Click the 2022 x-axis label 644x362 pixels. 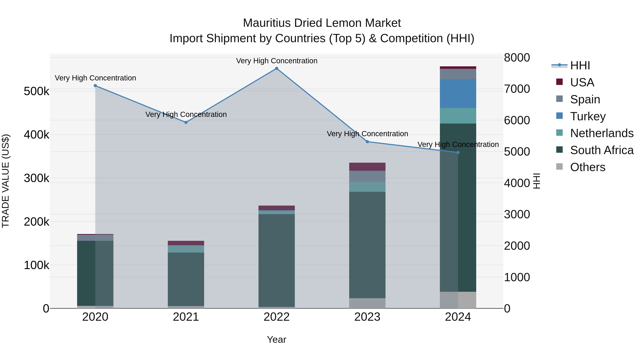tap(277, 317)
